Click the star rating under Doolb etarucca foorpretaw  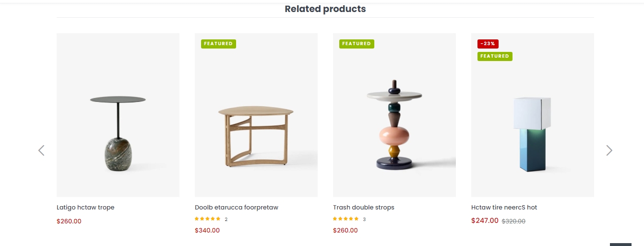click(x=208, y=219)
